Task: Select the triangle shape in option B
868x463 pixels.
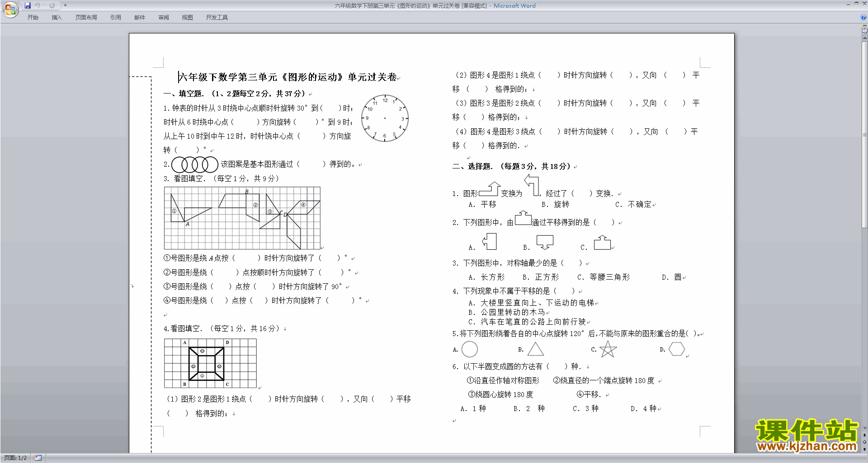Action: tap(536, 349)
